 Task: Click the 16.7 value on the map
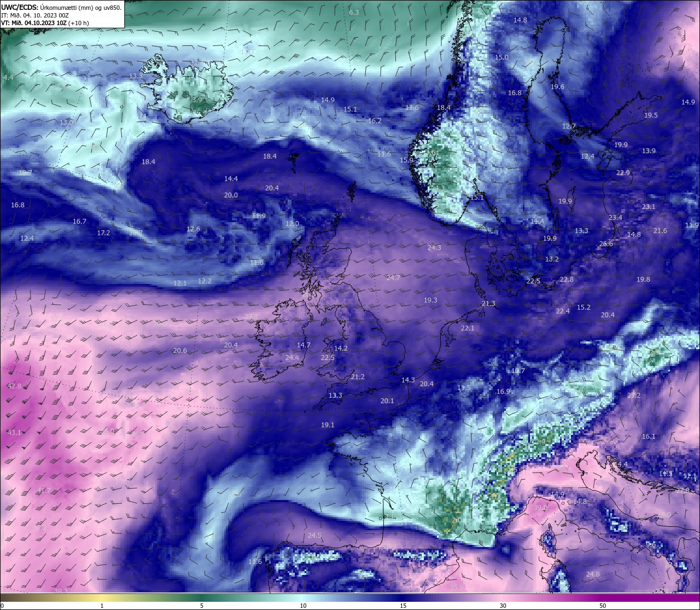(79, 221)
